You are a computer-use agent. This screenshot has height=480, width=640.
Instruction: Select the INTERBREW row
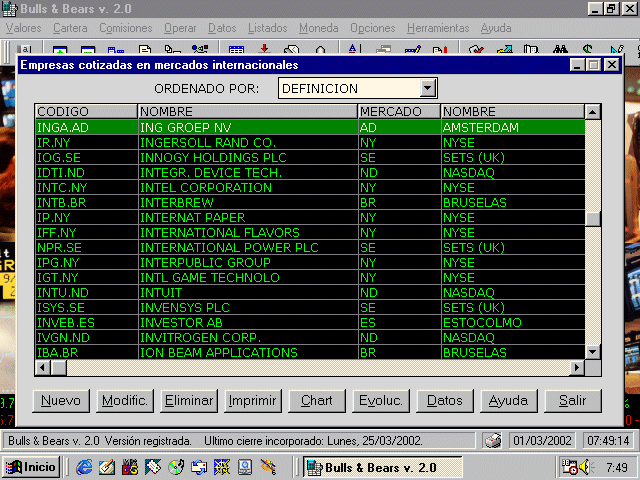coord(310,202)
